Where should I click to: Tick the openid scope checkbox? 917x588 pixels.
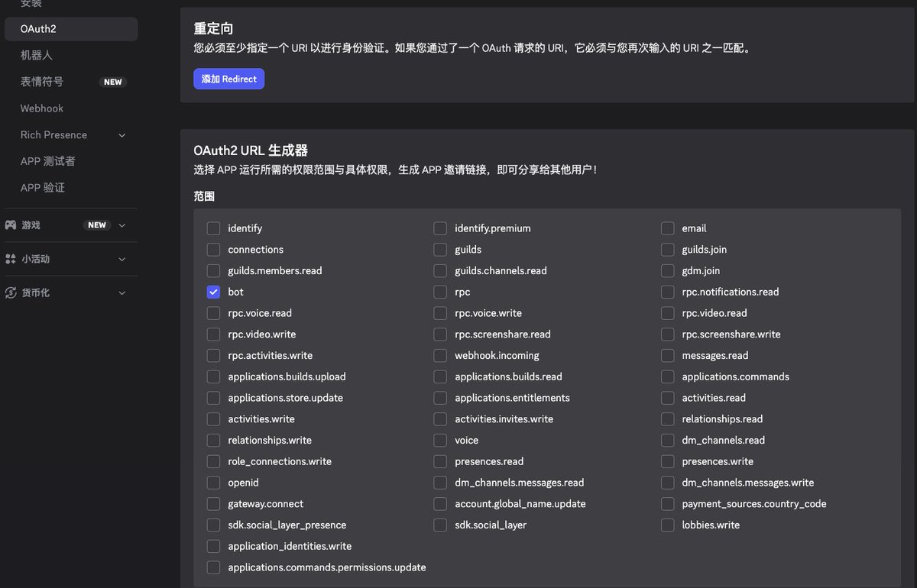(x=213, y=483)
